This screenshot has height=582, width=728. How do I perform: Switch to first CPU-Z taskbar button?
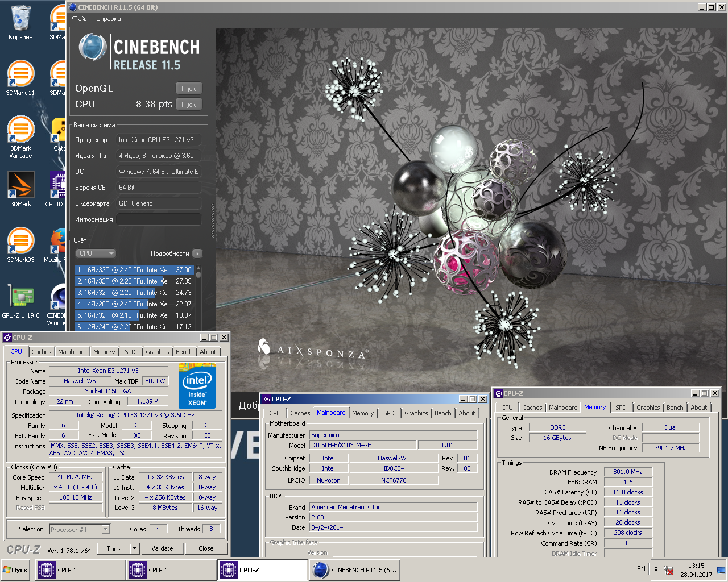pyautogui.click(x=81, y=570)
